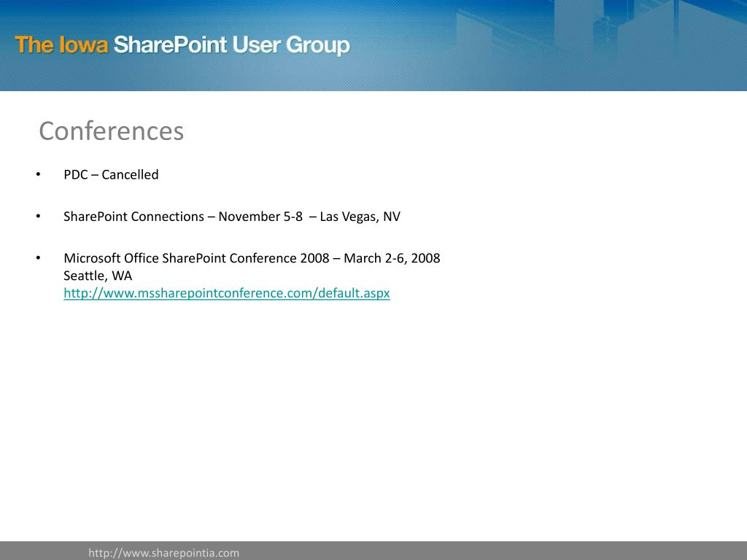747x560 pixels.
Task: Click the 'Microsoft Office SharePoint Conference 2008' line
Action: [x=252, y=258]
